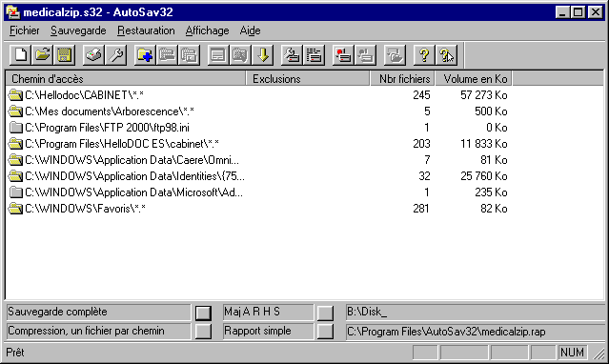
Task: Click button next to Sauvegarde complète
Action: point(203,313)
